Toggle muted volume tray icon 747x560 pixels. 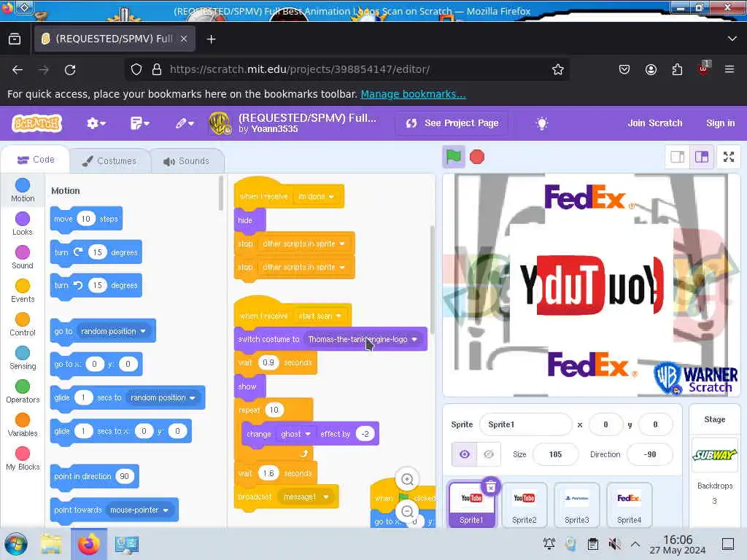[614, 544]
